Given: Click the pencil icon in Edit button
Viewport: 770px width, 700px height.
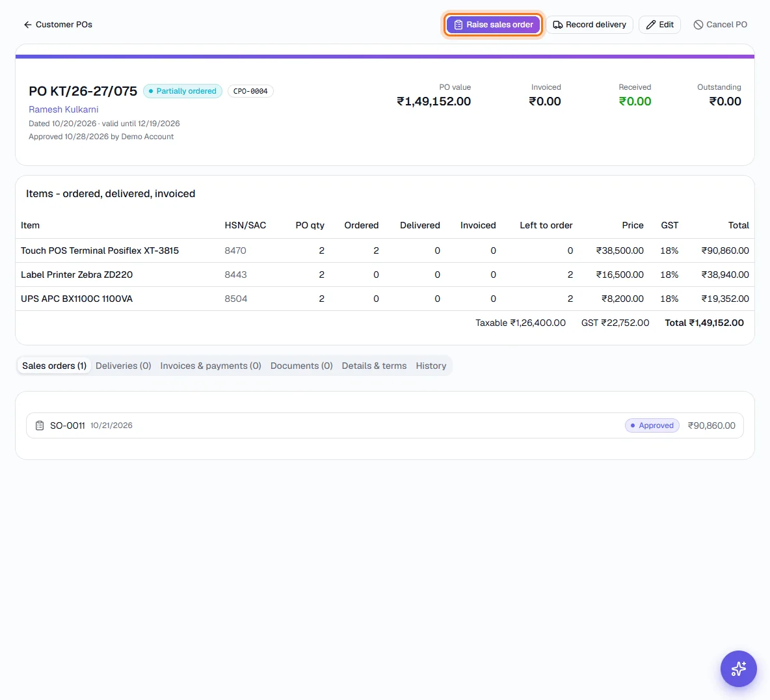Looking at the screenshot, I should (x=651, y=25).
